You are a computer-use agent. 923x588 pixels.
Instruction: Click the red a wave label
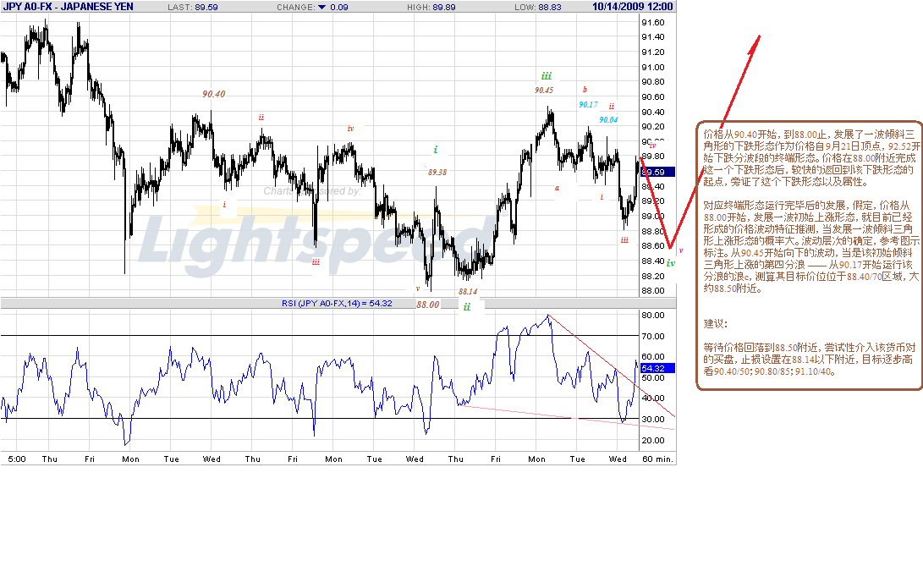pyautogui.click(x=557, y=189)
